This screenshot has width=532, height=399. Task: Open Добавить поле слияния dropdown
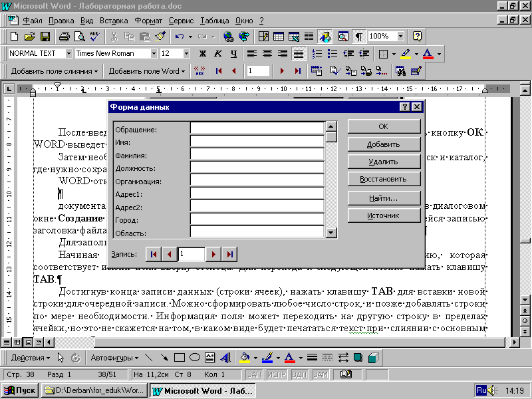click(55, 71)
